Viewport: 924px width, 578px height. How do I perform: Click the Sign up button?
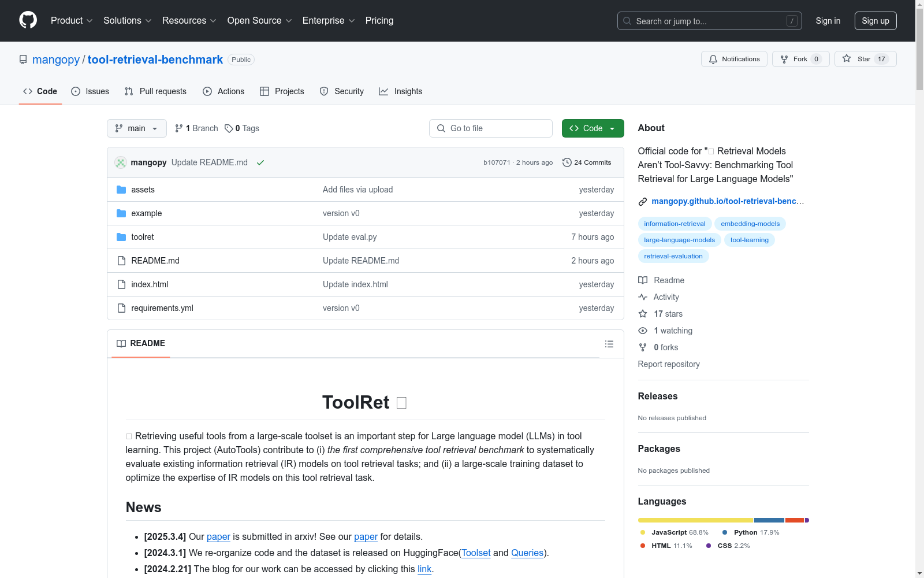(875, 21)
